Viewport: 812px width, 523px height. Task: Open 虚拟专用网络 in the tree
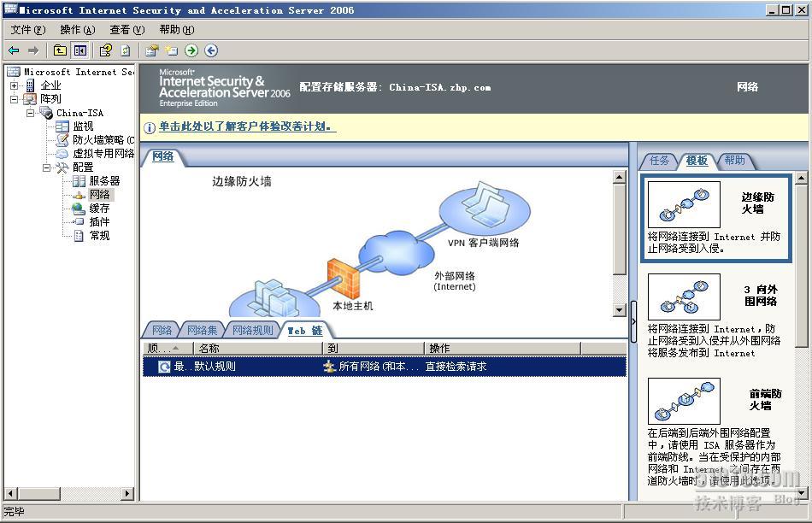[103, 153]
